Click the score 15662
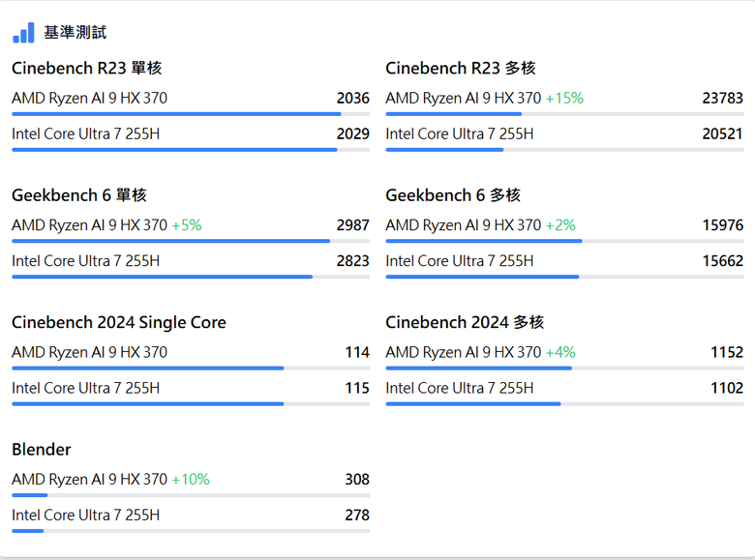Screen dimensions: 755x560 tap(722, 261)
